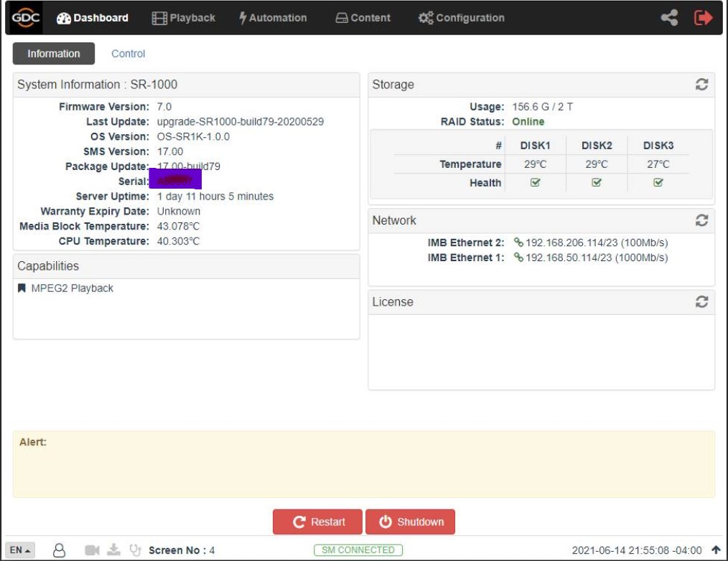728x561 pixels.
Task: Select the Information tab
Action: tap(53, 53)
